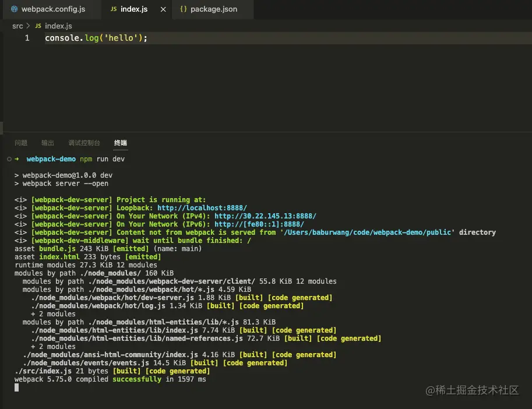Click the webpack icon on webpack.config.js tab

(14, 9)
